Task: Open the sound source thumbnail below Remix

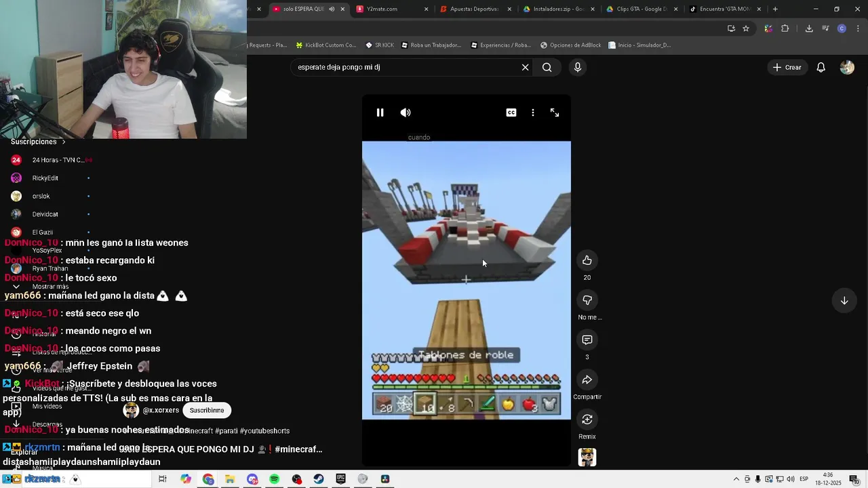Action: pos(587,457)
